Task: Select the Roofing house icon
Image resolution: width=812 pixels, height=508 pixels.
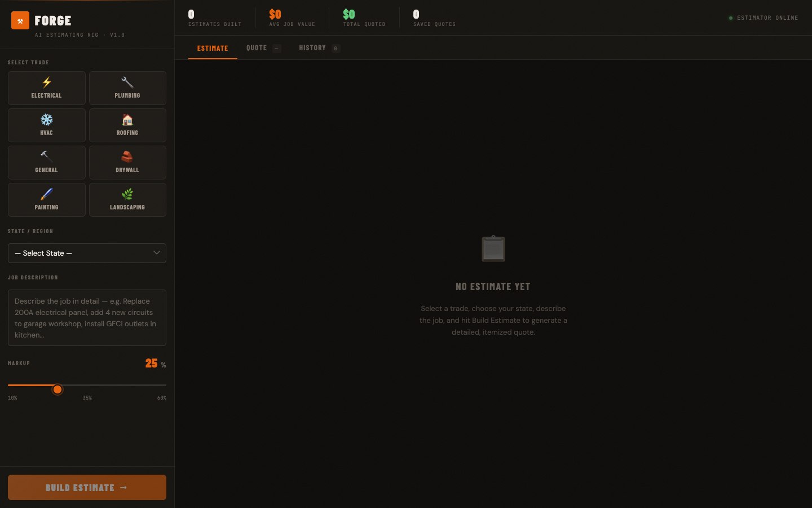Action: coord(127,119)
